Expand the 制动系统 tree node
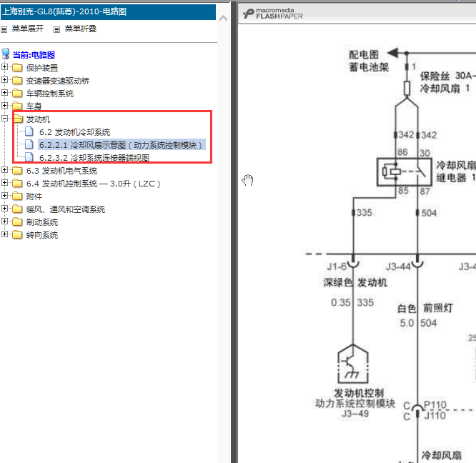Image resolution: width=476 pixels, height=463 pixels. (x=4, y=221)
